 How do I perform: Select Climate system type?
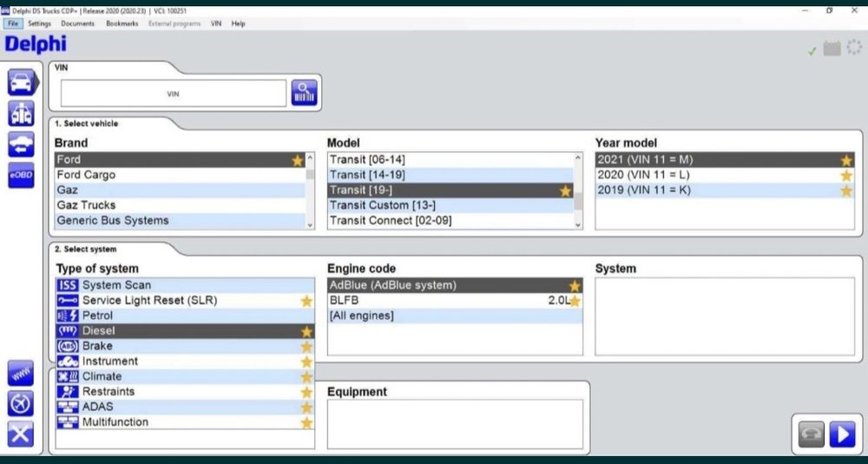pos(185,376)
